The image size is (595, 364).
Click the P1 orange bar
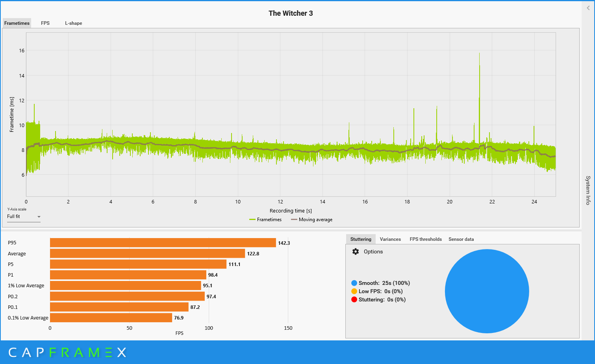pos(128,275)
